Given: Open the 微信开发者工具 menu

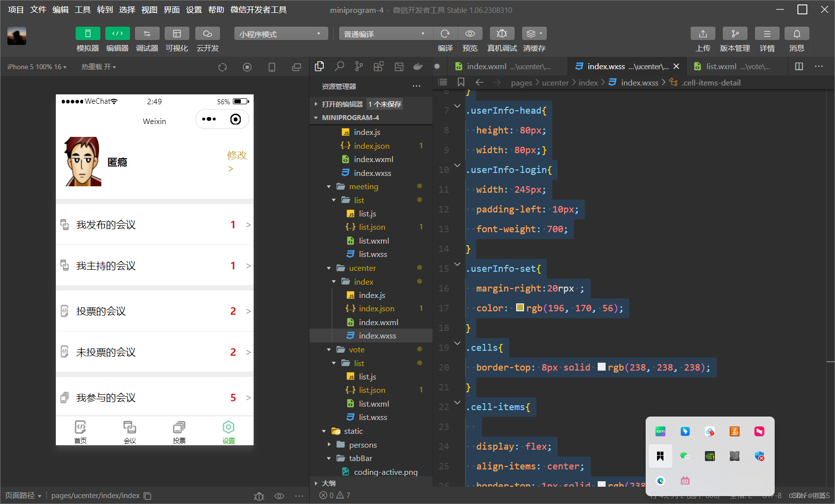Looking at the screenshot, I should pos(258,9).
